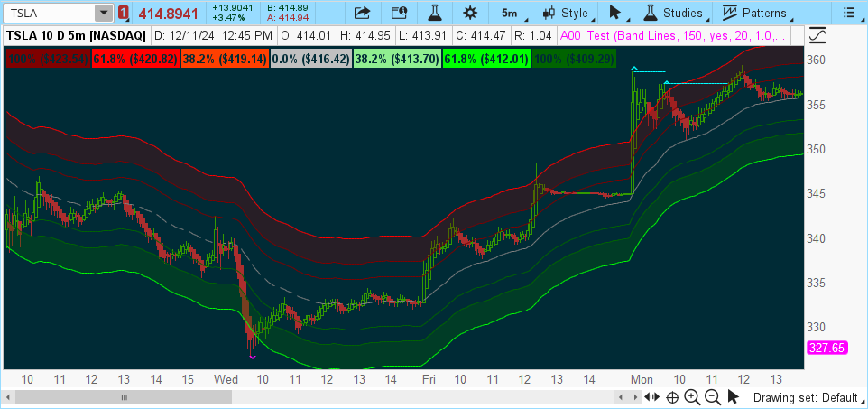
Task: Click the magenta horizontal support line on chart
Action: coord(360,358)
